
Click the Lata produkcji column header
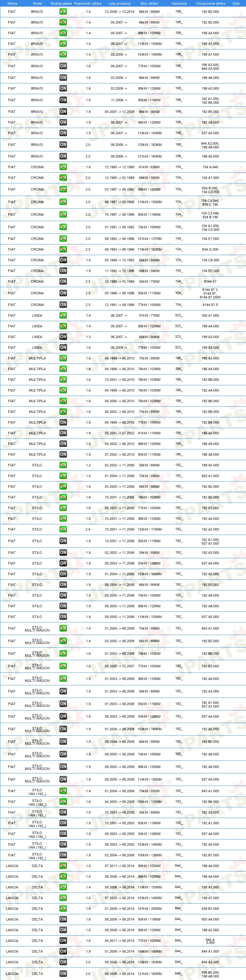click(120, 3)
